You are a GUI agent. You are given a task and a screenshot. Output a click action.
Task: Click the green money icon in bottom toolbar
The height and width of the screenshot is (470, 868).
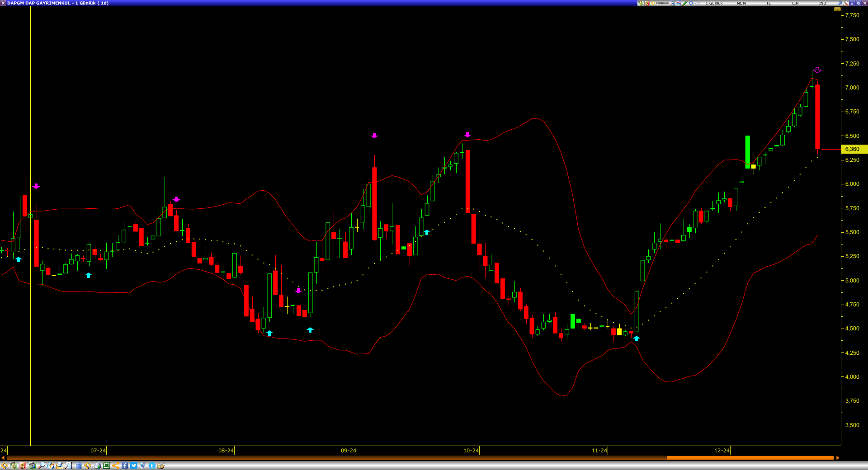coord(14,465)
